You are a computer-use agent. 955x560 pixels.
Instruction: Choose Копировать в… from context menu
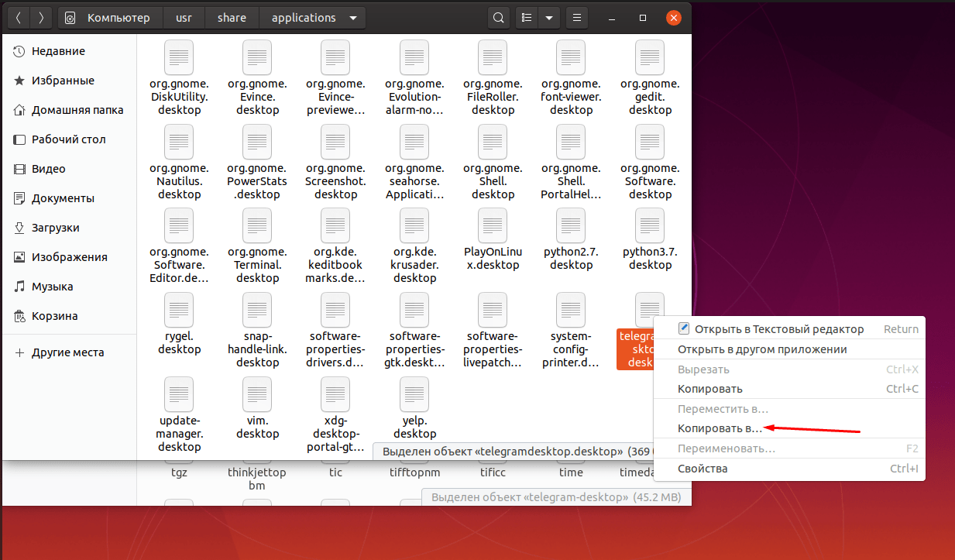click(720, 428)
